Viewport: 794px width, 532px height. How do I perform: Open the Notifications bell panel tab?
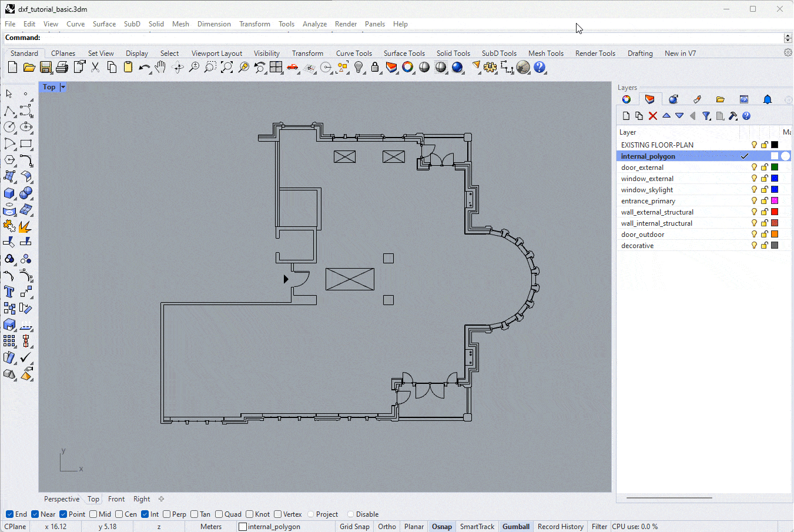(767, 99)
